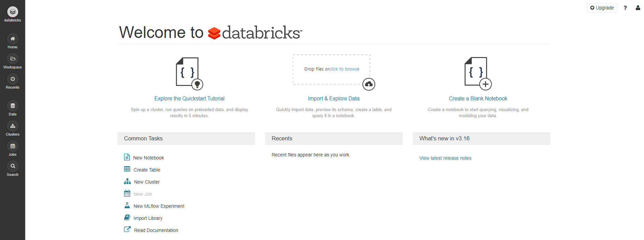The height and width of the screenshot is (240, 644).
Task: Click the Read Documentation external-link icon
Action: point(128,229)
